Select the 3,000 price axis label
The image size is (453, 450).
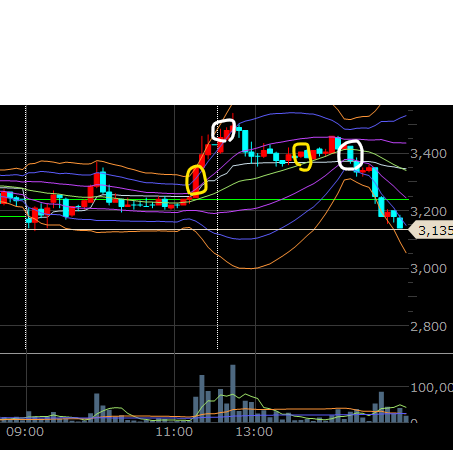(x=428, y=268)
